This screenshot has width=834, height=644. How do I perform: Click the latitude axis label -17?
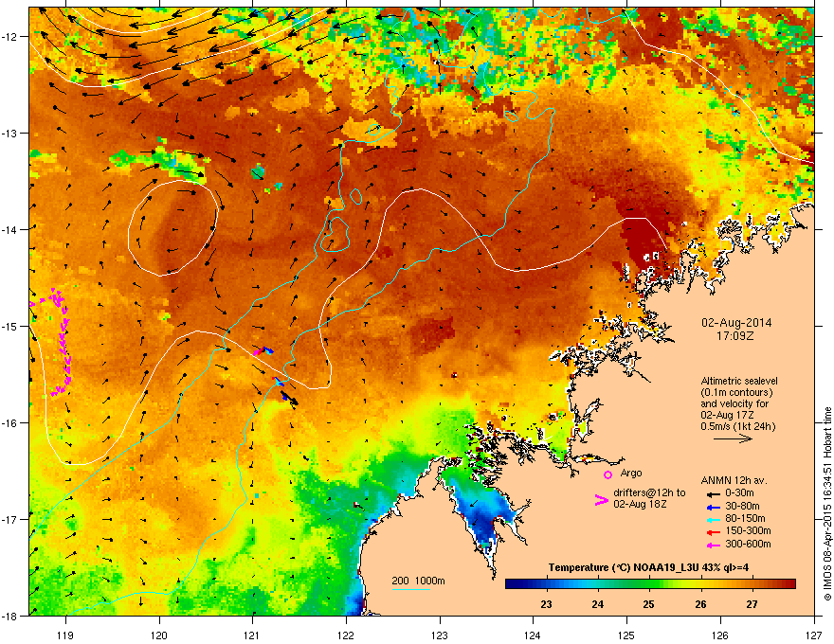coord(10,519)
